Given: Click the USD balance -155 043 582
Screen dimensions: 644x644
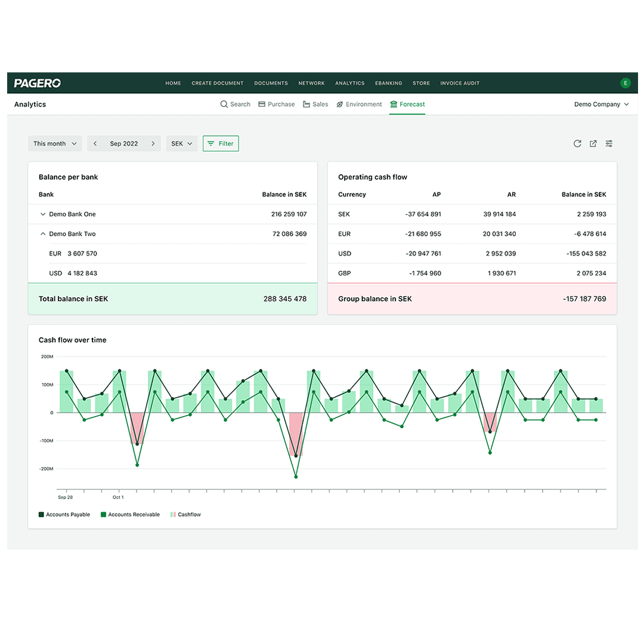Looking at the screenshot, I should (x=586, y=253).
